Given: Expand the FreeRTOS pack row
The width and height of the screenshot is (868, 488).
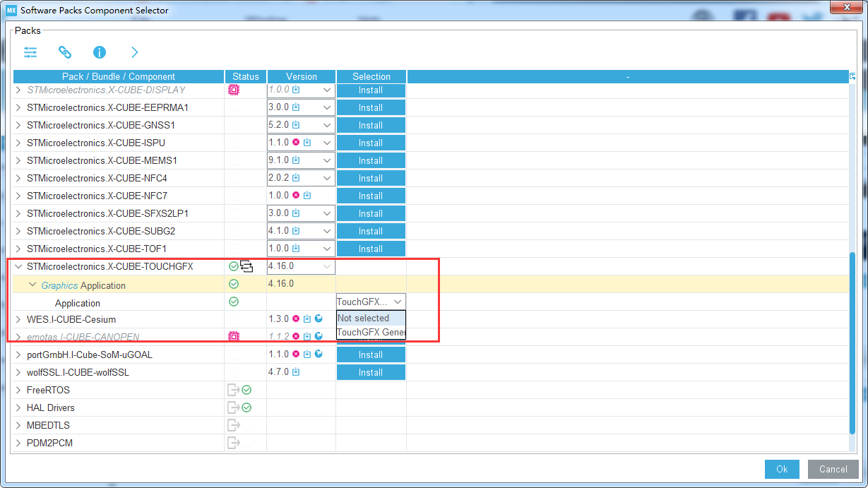Looking at the screenshot, I should (19, 390).
